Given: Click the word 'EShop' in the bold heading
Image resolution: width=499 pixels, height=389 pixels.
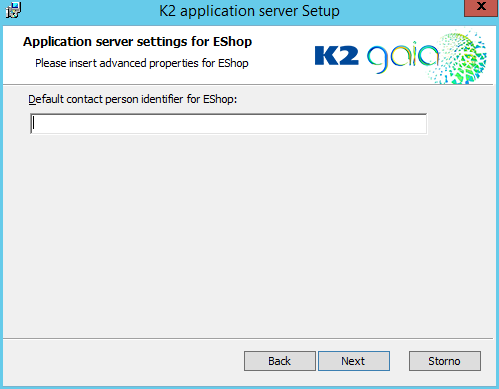Looking at the screenshot, I should (x=232, y=42).
